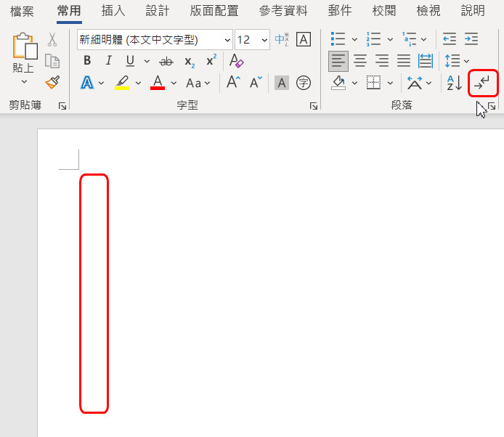This screenshot has height=437, width=504.
Task: Toggle Italic formatting
Action: (109, 61)
